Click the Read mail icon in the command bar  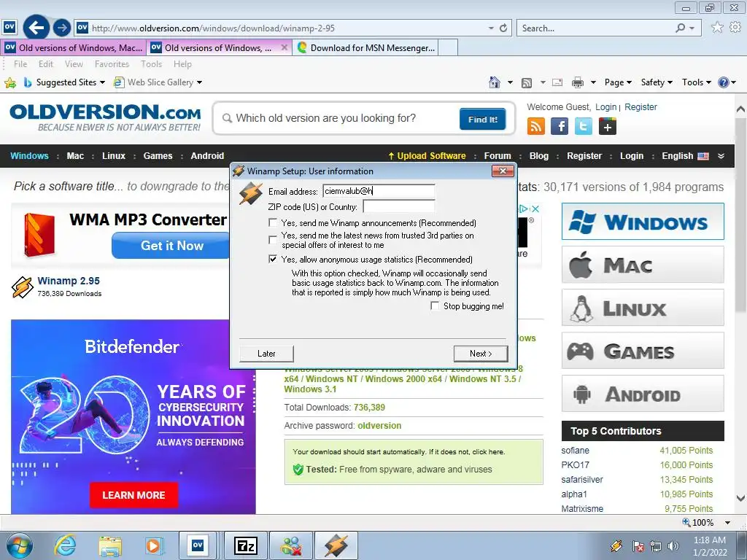[557, 82]
